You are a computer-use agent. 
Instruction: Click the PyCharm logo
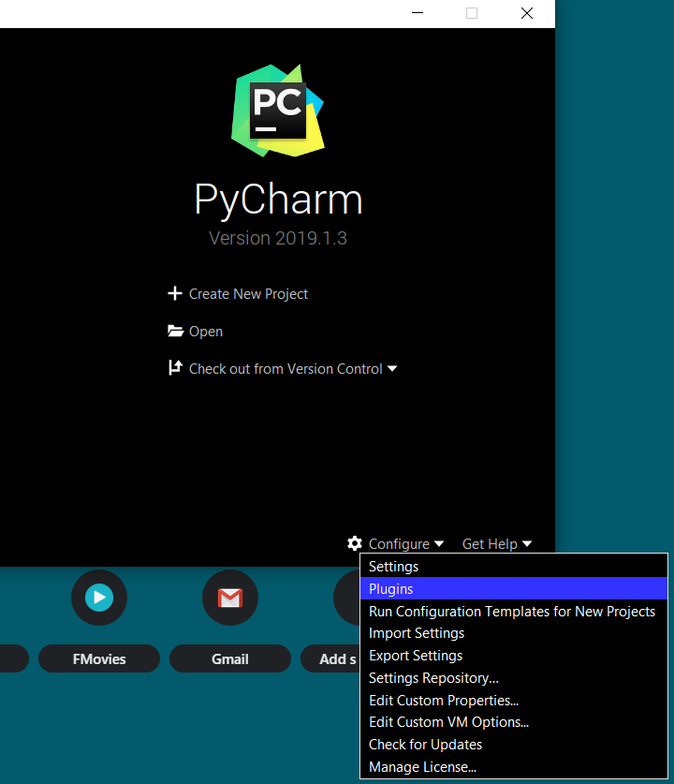tap(277, 111)
